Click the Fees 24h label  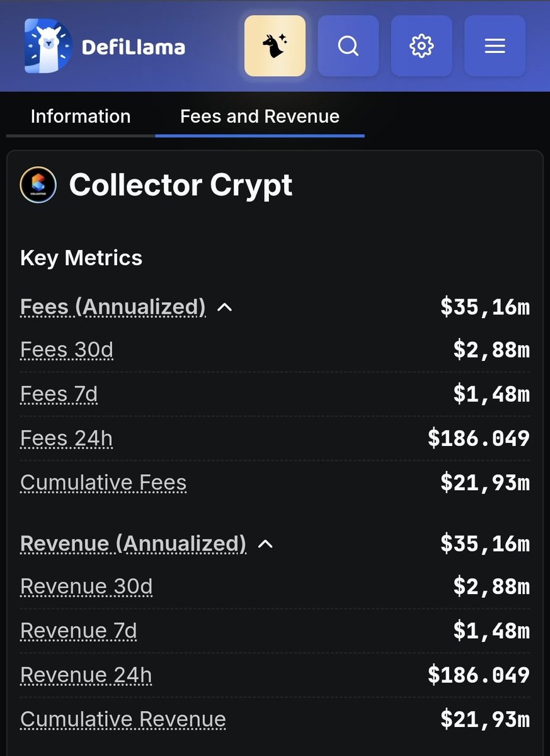click(x=67, y=438)
